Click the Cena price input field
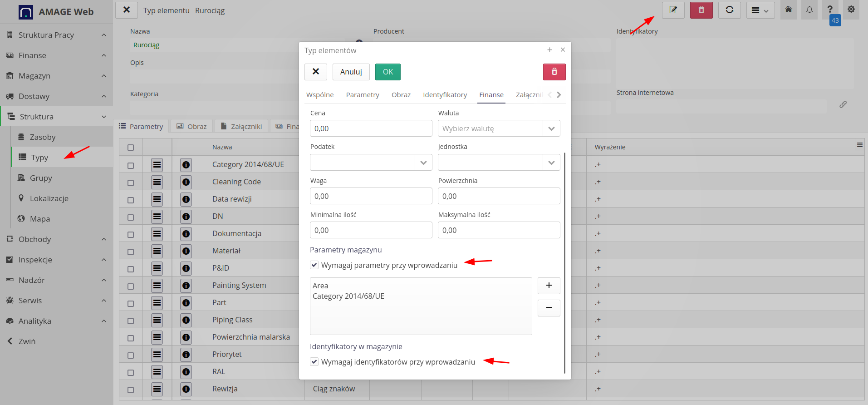868x405 pixels. point(371,128)
